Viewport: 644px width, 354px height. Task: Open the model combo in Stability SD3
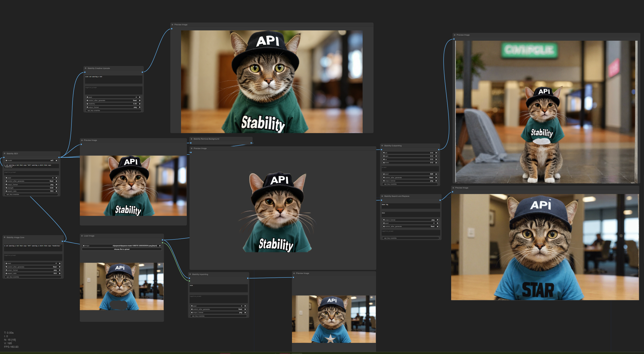pos(31,160)
